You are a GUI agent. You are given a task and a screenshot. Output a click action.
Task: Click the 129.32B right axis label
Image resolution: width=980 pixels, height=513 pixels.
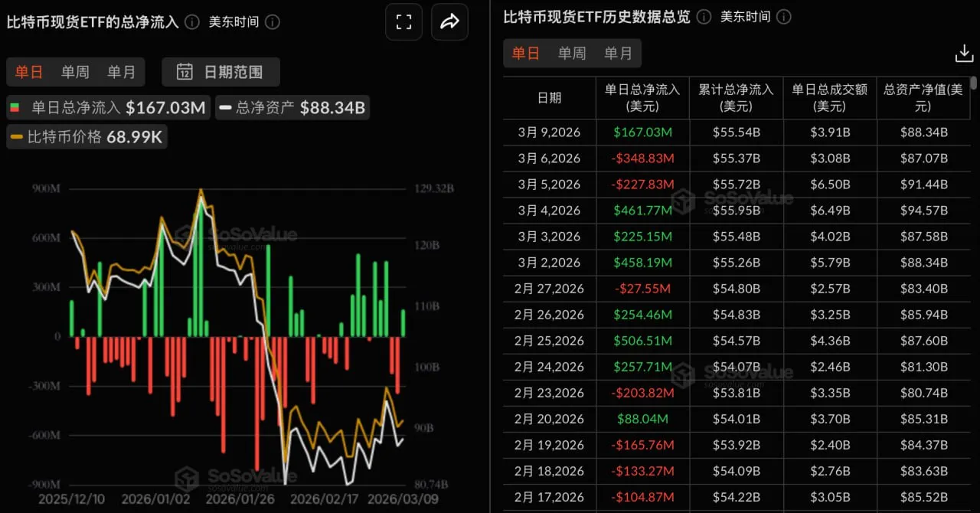[x=433, y=189]
